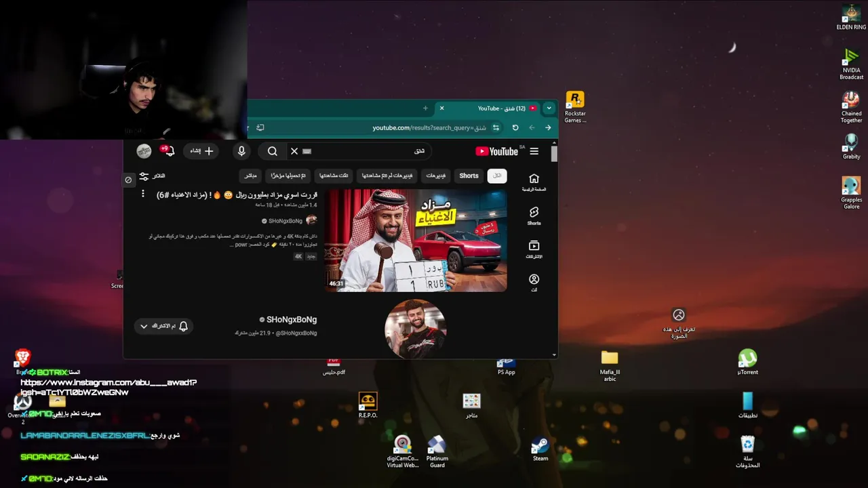868x488 pixels.
Task: Open µTorrent desktop shortcut
Action: [x=747, y=362]
